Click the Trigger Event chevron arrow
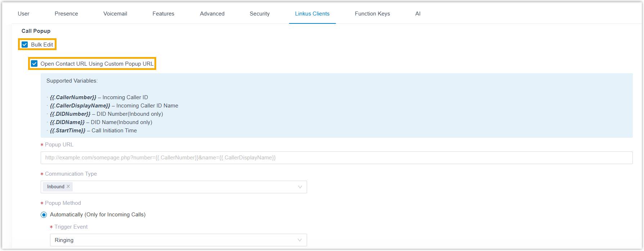The width and height of the screenshot is (644, 251). (x=300, y=240)
